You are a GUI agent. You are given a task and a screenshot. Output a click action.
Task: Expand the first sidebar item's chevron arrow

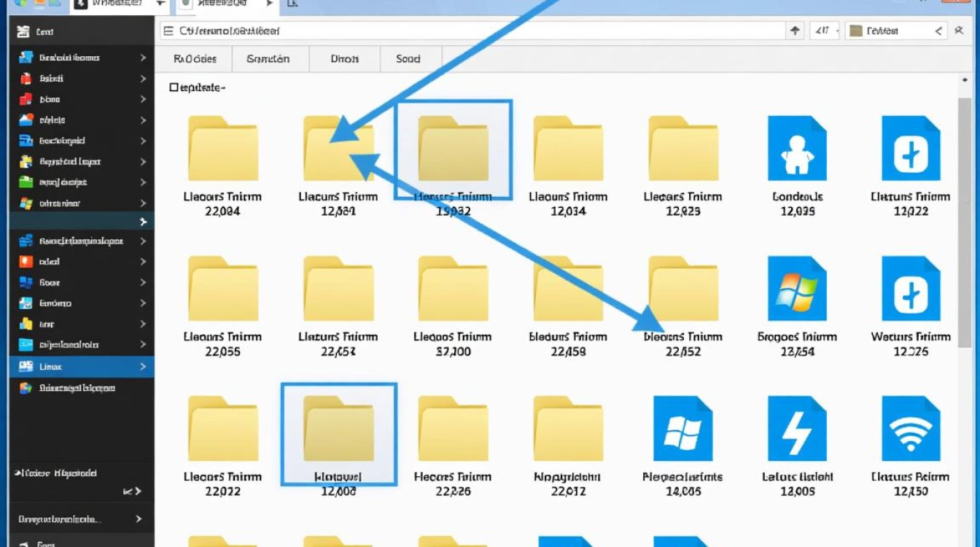143,58
